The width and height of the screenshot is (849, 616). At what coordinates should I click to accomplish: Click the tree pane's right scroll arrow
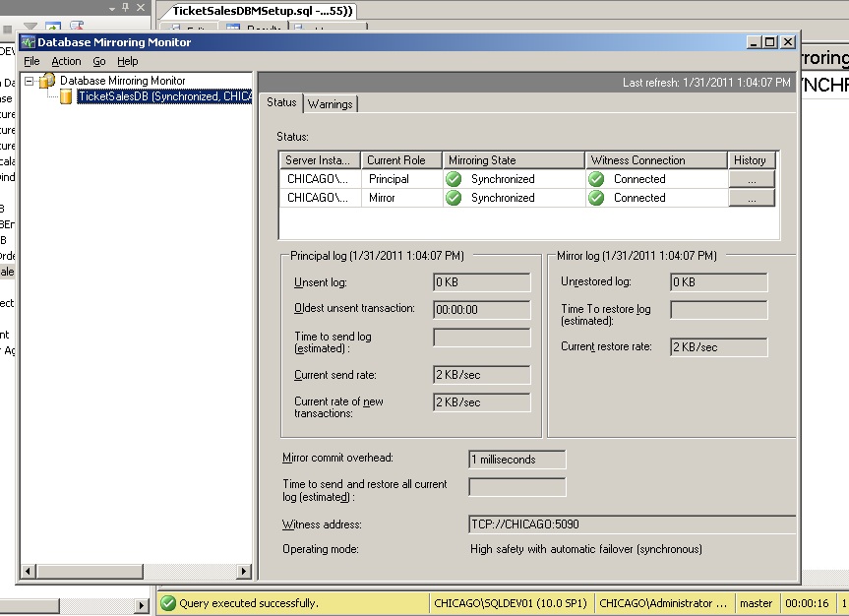click(244, 571)
